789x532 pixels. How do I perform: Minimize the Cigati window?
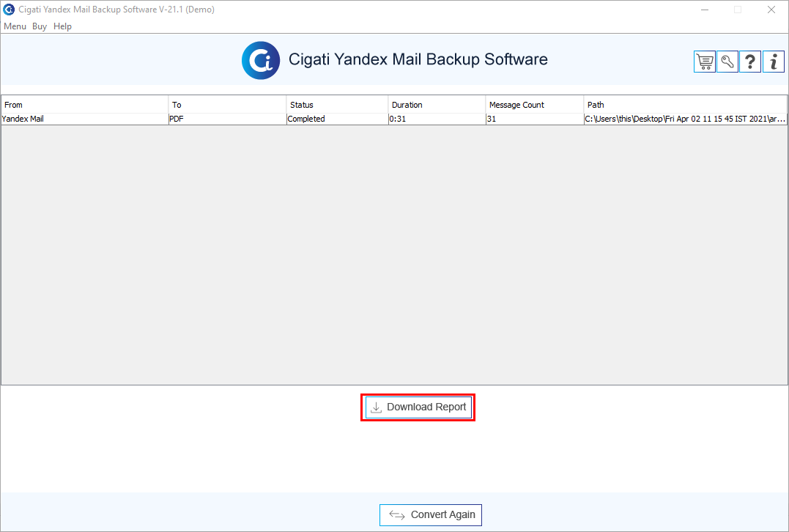tap(705, 10)
